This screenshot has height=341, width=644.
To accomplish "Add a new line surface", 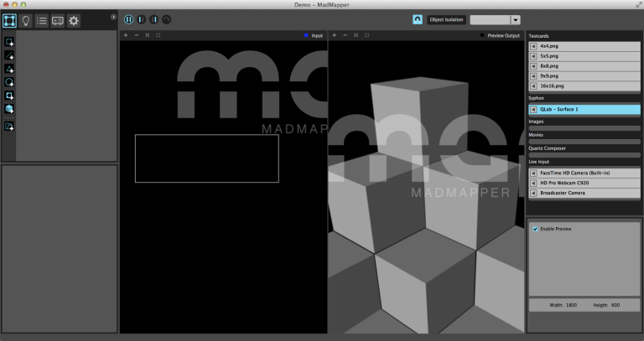I will (x=9, y=55).
